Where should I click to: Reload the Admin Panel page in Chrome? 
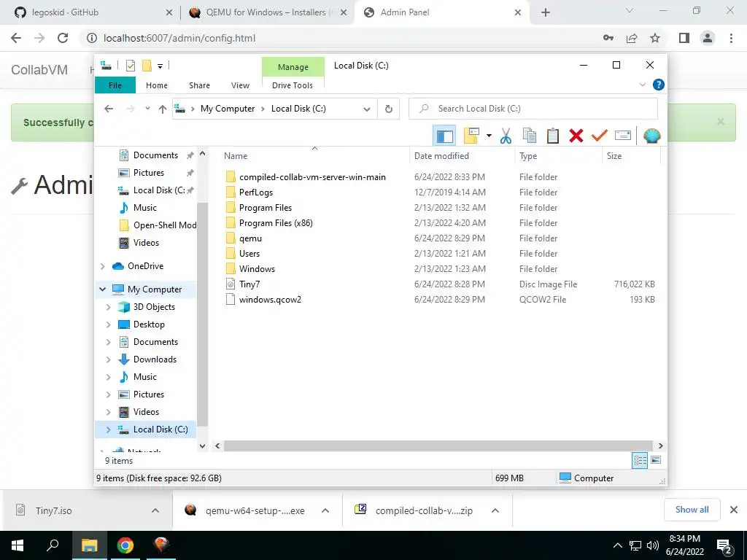coord(63,38)
